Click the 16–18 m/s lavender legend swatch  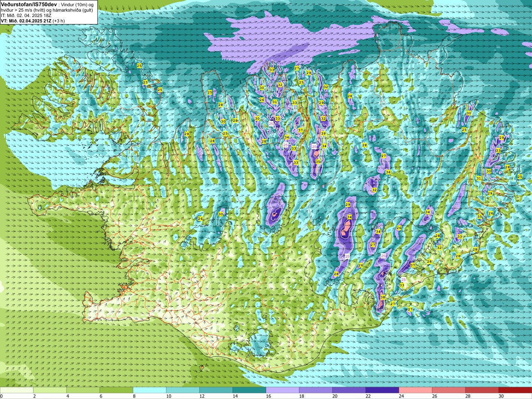tap(283, 390)
